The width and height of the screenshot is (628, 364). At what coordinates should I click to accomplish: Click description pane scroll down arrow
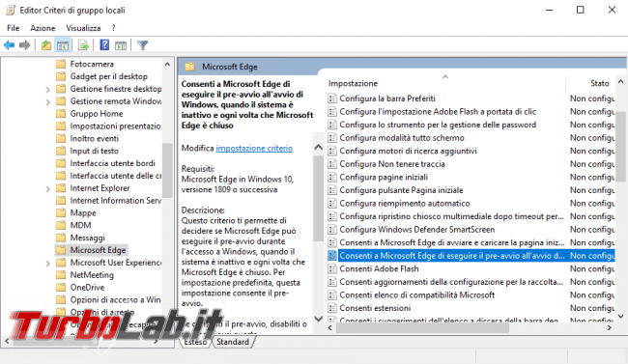pos(319,320)
